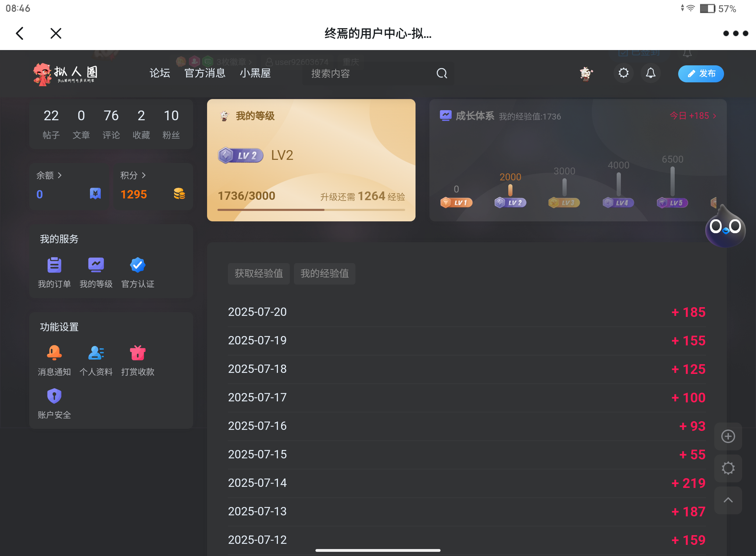Open the user avatar in header
756x556 pixels.
tap(586, 73)
